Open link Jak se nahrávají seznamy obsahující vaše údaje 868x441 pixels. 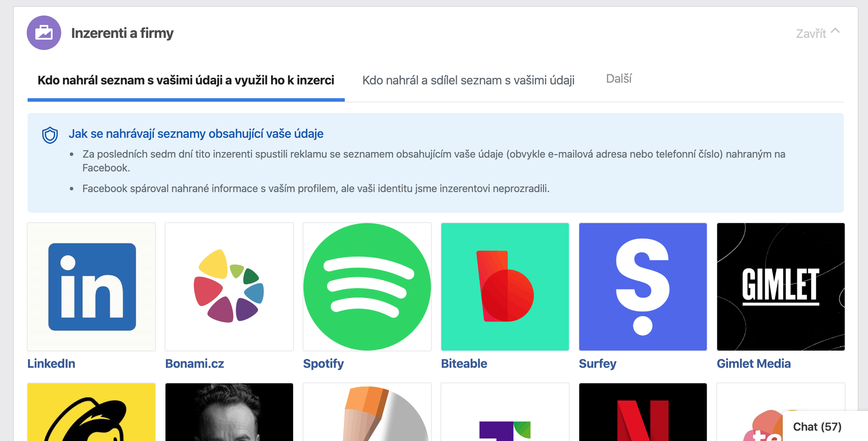click(196, 134)
